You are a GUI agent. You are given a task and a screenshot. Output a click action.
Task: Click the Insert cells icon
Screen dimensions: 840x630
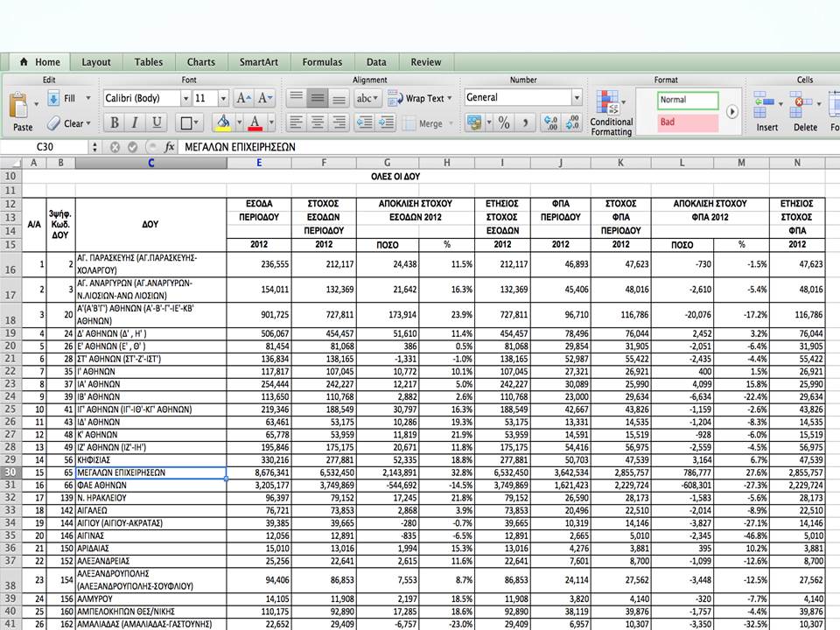(x=764, y=104)
